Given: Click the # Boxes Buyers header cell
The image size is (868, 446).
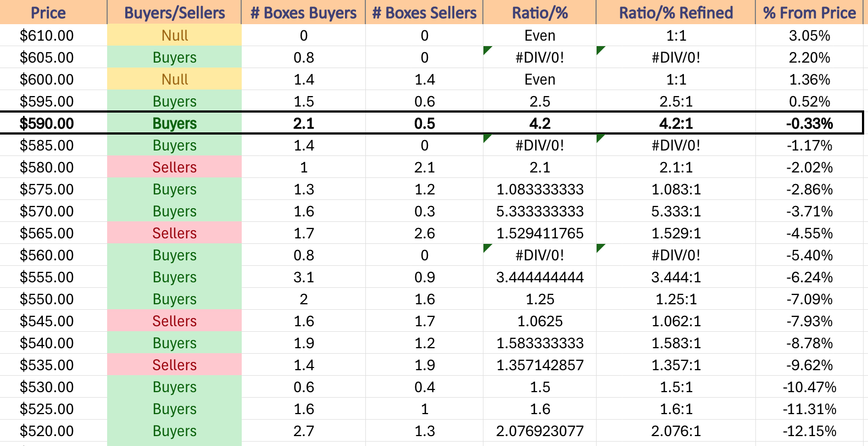Looking at the screenshot, I should point(303,12).
